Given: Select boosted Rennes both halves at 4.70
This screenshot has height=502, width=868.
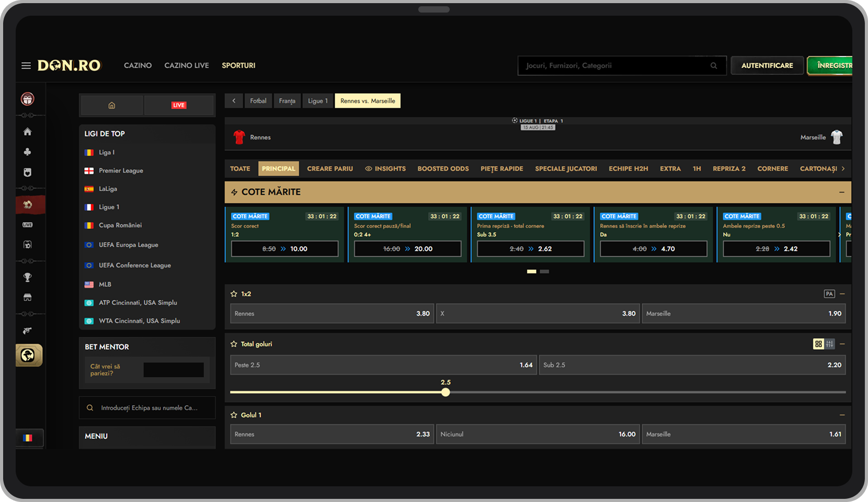Looking at the screenshot, I should click(654, 249).
